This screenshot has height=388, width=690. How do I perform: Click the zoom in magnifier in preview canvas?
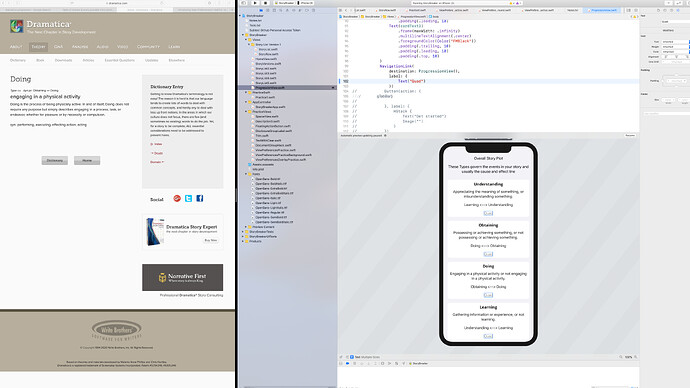pyautogui.click(x=635, y=357)
